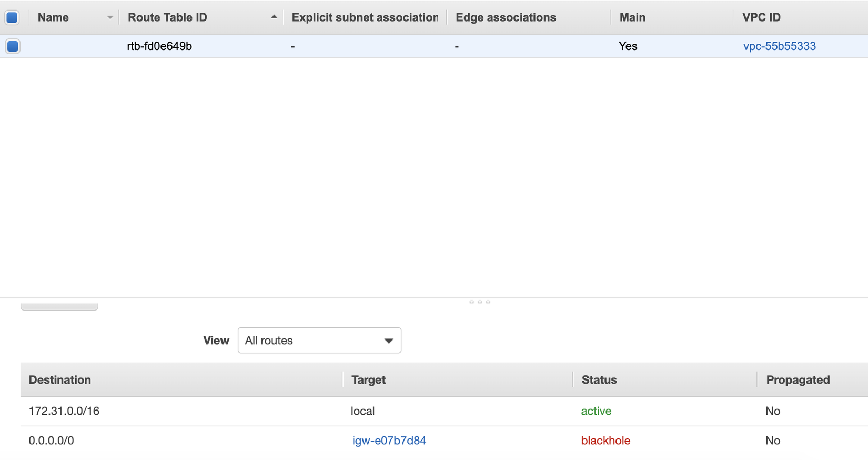Sort by the Route Table ID header
Viewport: 868px width, 460px height.
click(x=167, y=17)
